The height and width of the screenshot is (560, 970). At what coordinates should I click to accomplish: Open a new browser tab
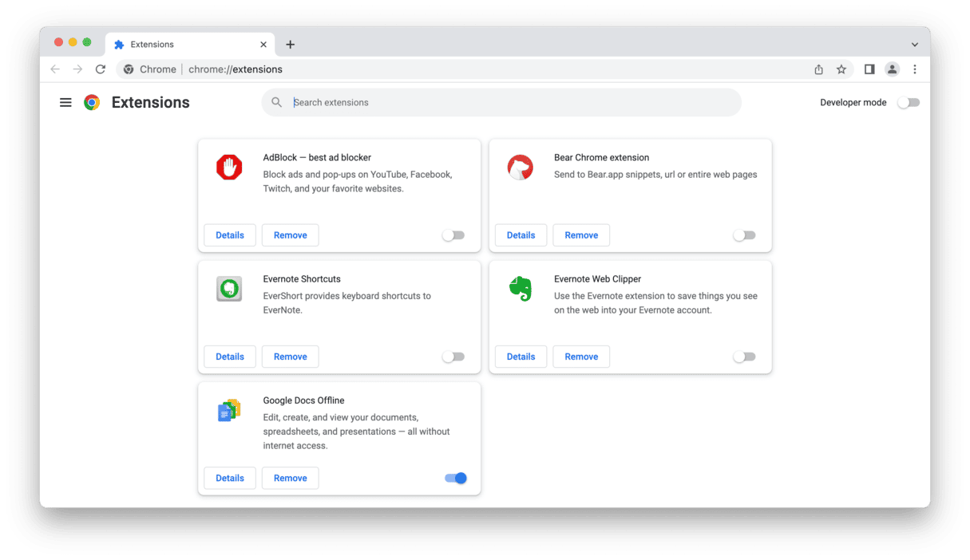click(290, 44)
